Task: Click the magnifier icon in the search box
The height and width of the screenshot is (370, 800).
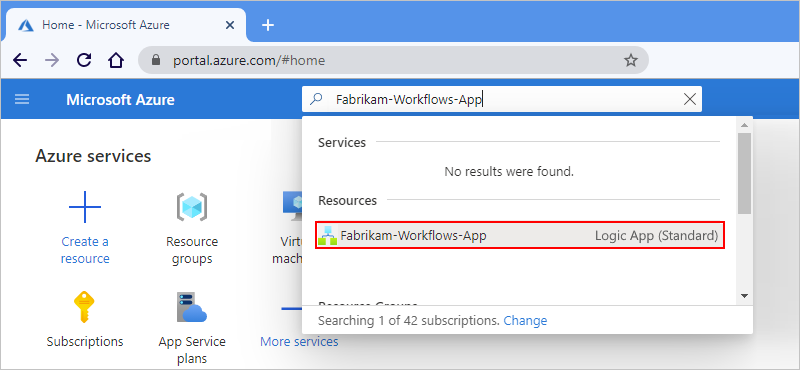Action: (316, 100)
